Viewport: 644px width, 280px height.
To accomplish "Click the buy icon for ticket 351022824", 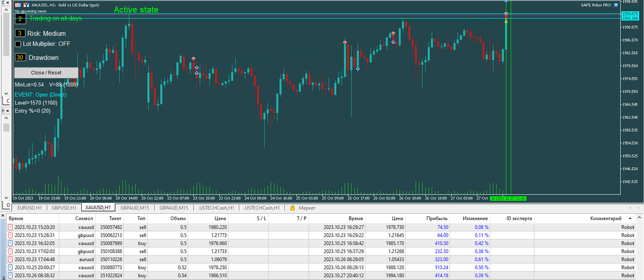I will click(x=10, y=276).
